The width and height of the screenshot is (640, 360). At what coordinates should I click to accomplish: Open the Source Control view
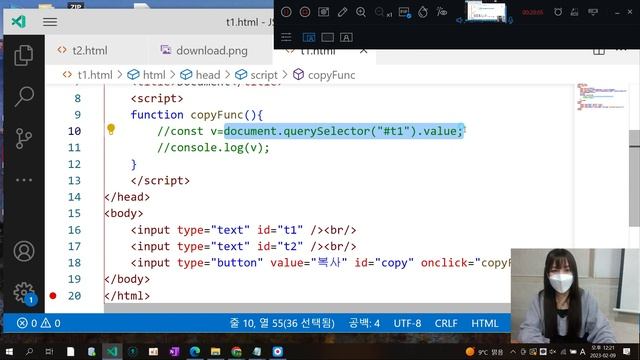click(24, 138)
